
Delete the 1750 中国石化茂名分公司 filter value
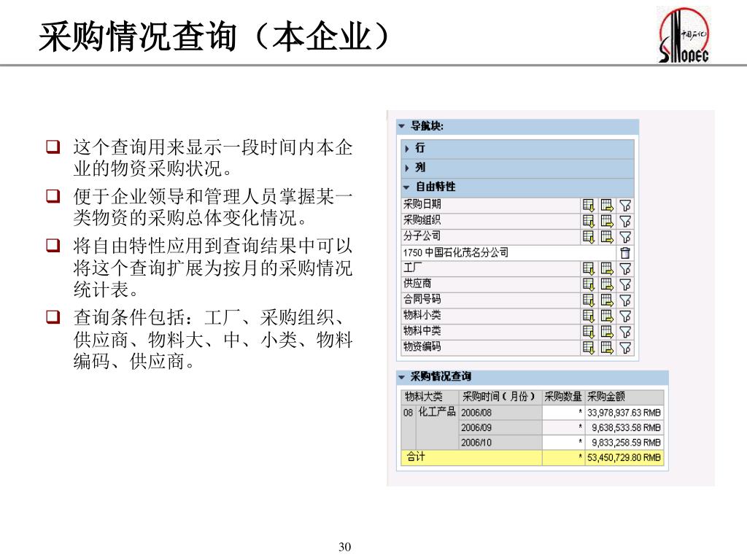click(x=625, y=253)
